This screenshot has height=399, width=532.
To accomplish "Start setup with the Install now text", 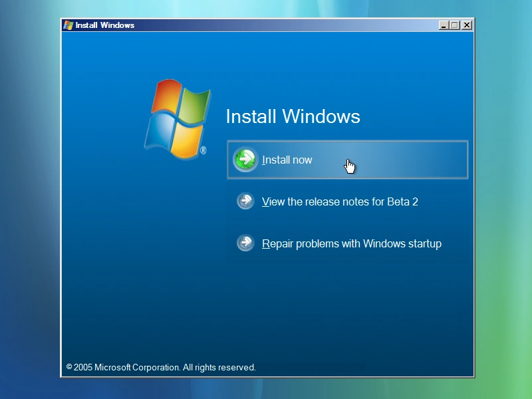I will 287,160.
